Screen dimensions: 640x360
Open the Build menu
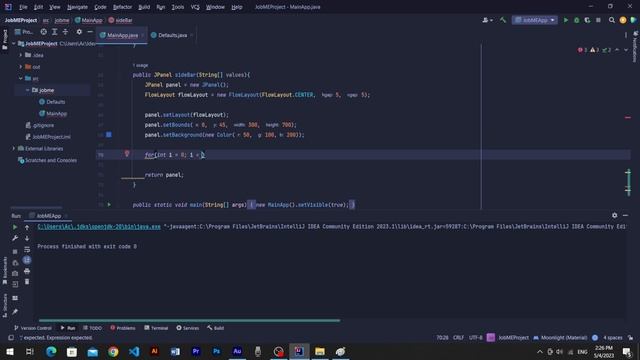coord(144,7)
